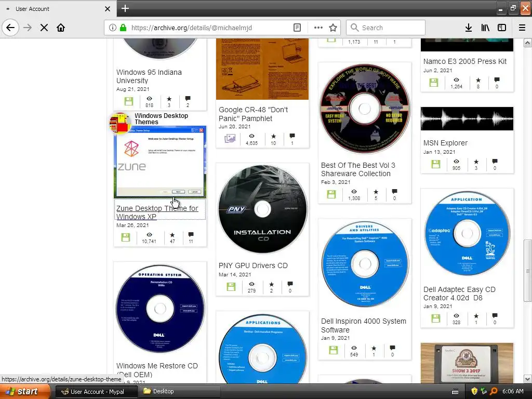Click the Show 3 2017 floppy disk image
The height and width of the screenshot is (399, 532).
467,363
